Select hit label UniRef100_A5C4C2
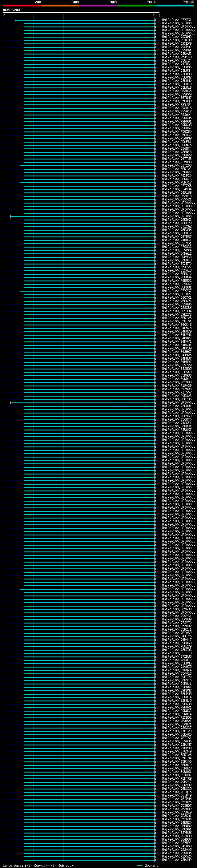Viewport: 197px width, 868px height. point(177,135)
